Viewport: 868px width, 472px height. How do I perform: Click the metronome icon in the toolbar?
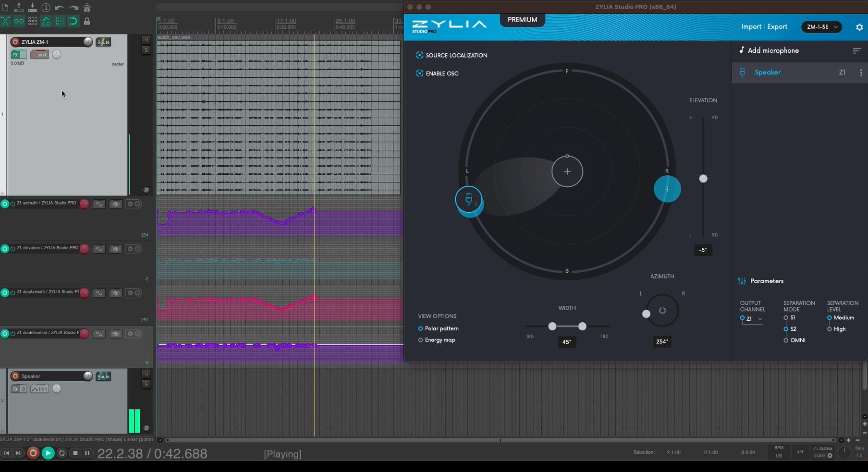pyautogui.click(x=86, y=7)
